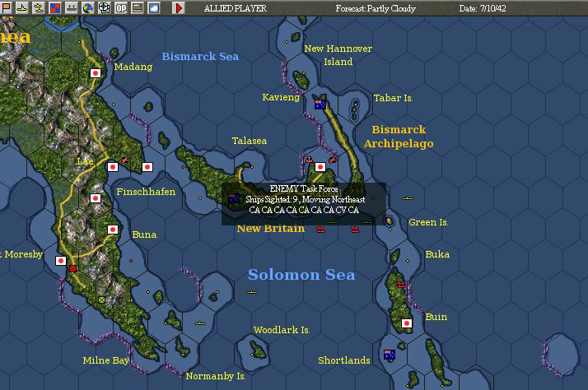
Task: Click the Buka map label
Action: click(437, 254)
